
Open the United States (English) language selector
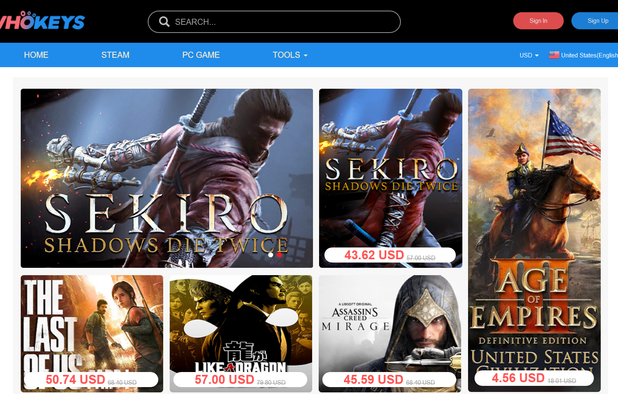tap(583, 55)
